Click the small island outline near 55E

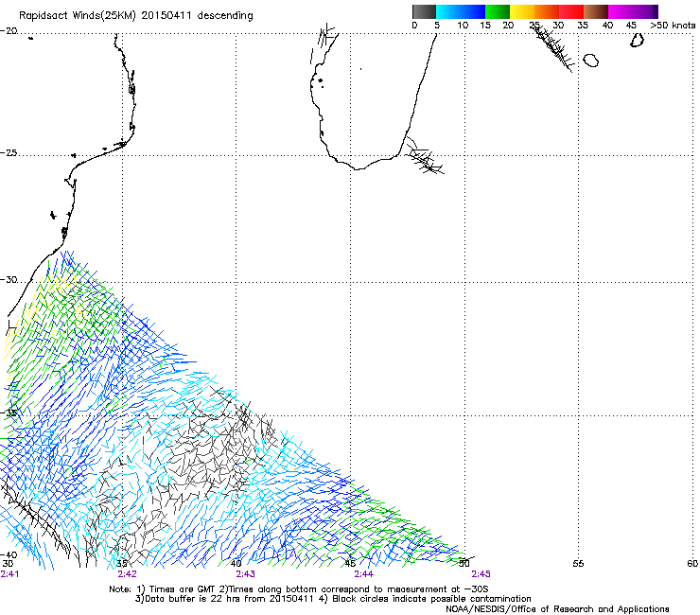coord(590,61)
